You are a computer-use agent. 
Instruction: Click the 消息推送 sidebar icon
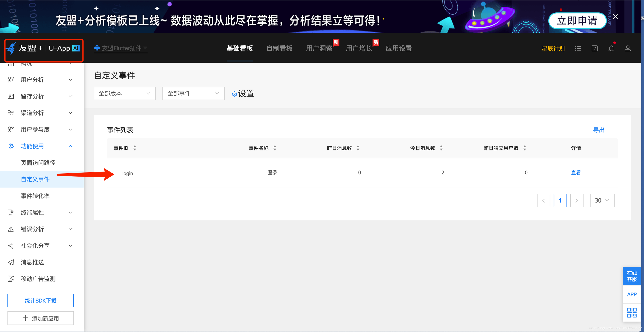(x=11, y=262)
